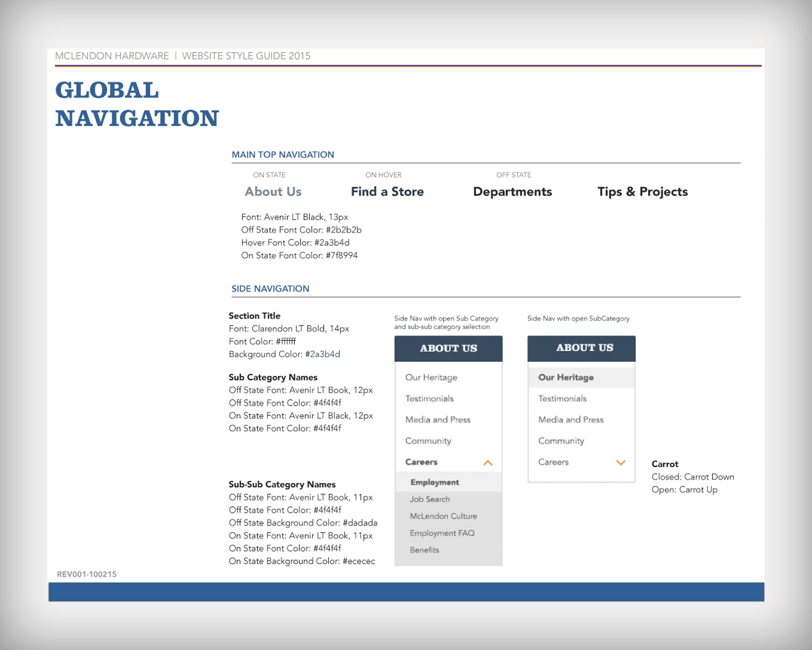Click the About Us top navigation item

click(x=273, y=191)
